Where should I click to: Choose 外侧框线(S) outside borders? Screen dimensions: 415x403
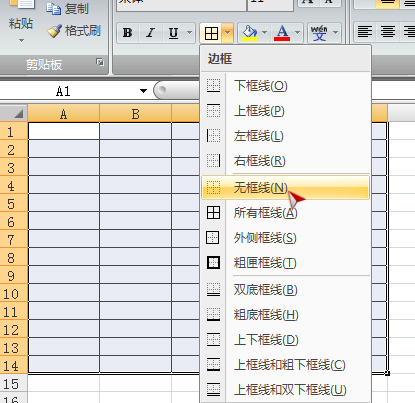click(x=286, y=238)
